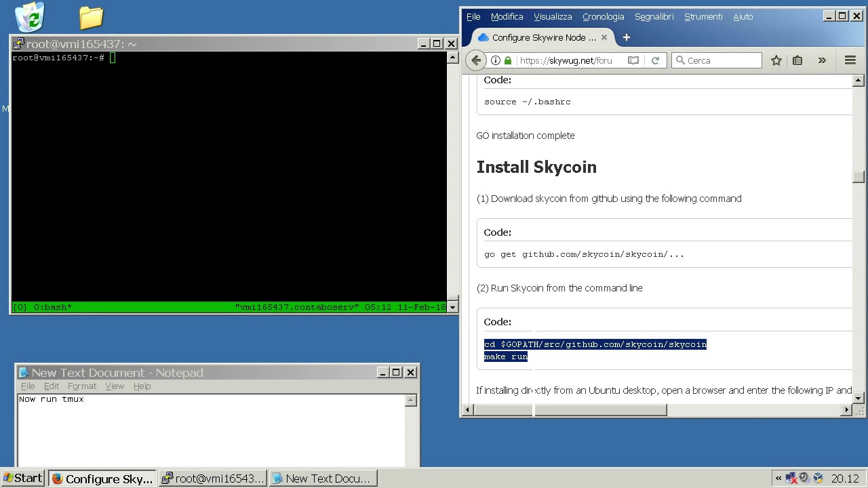
Task: Open Notepad Help menu
Action: click(142, 386)
